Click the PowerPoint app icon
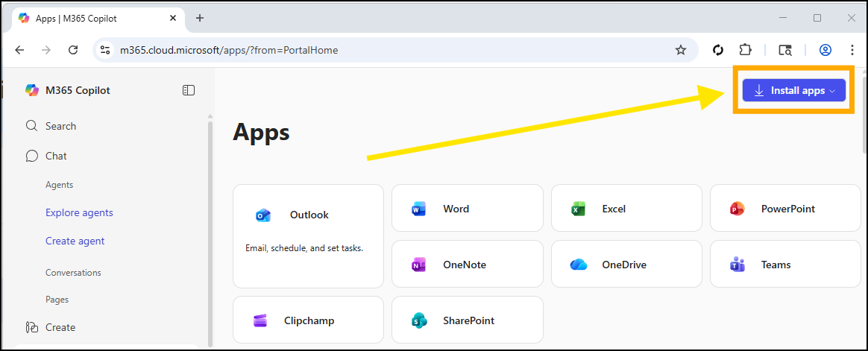This screenshot has width=868, height=351. [x=737, y=209]
